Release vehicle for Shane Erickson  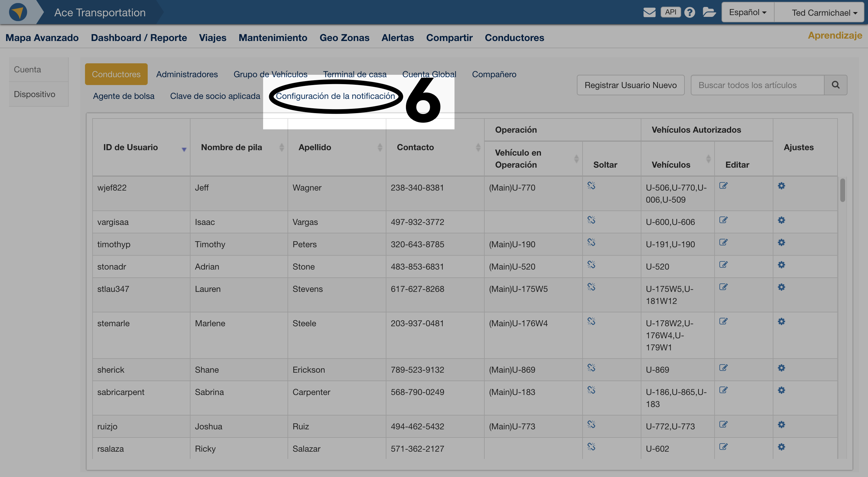pos(591,368)
